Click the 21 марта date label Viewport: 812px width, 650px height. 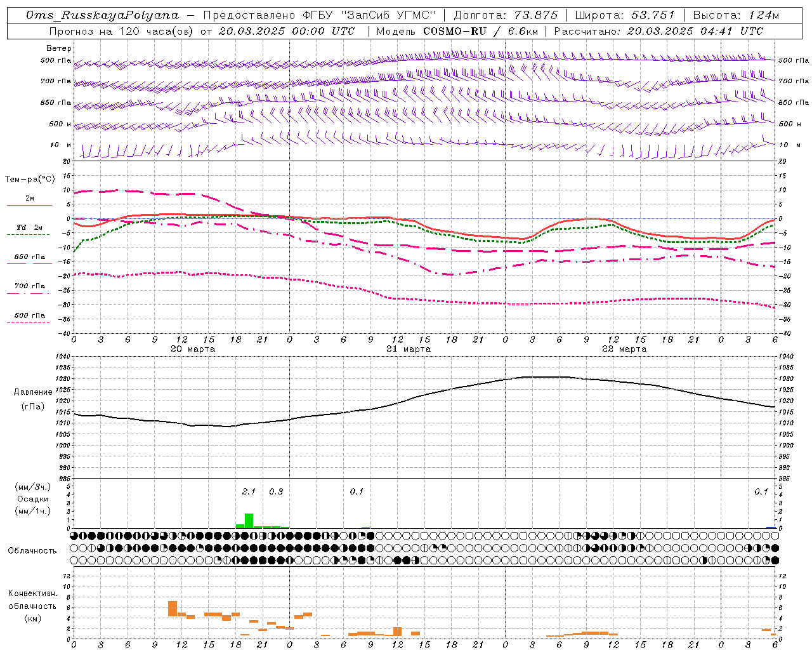[x=409, y=349]
